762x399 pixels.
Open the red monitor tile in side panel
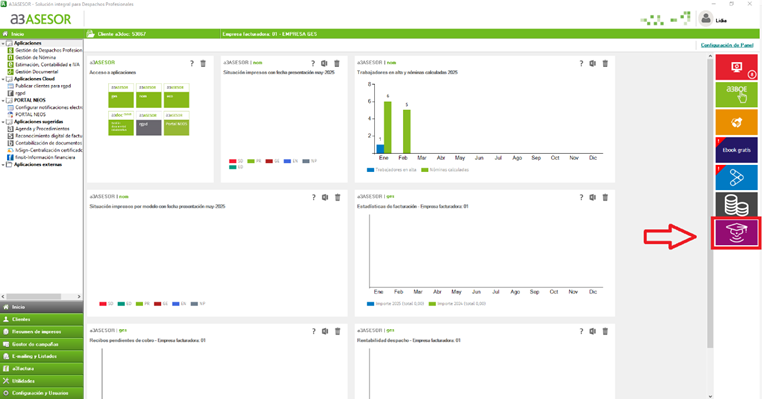[x=736, y=67]
